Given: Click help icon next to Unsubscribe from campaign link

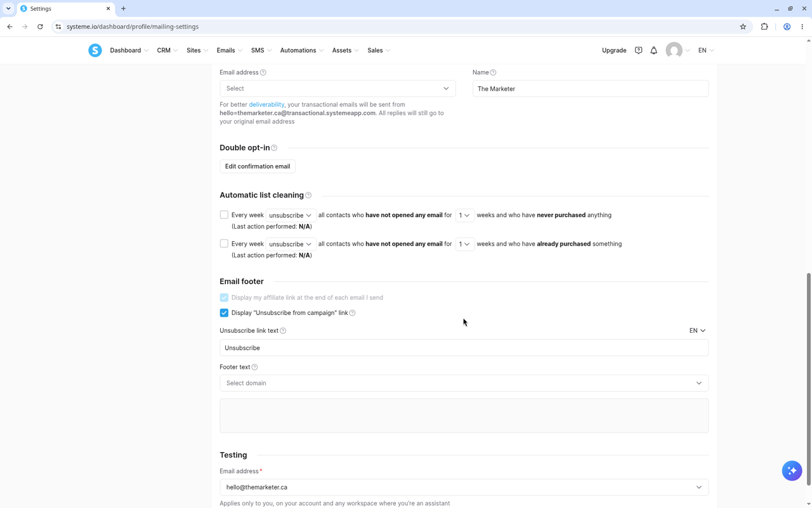Looking at the screenshot, I should click(x=352, y=313).
